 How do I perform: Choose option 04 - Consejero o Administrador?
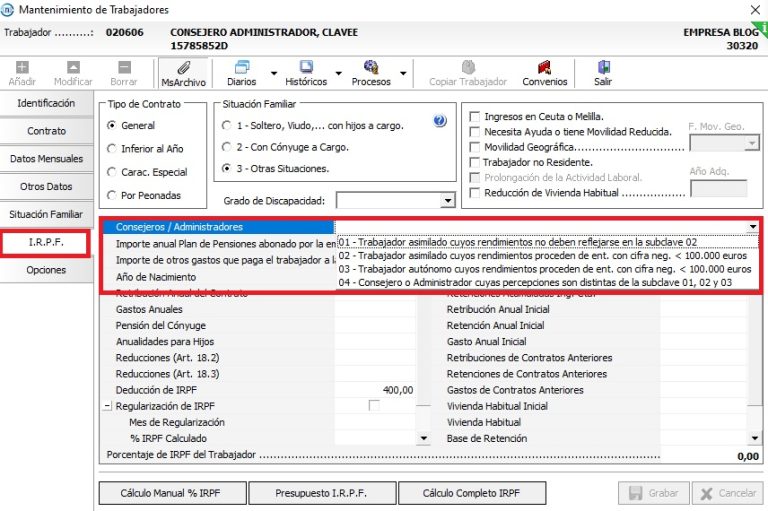[x=548, y=282]
